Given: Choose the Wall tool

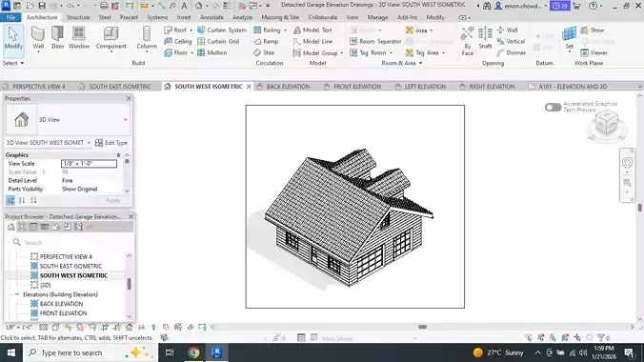Looking at the screenshot, I should coord(38,38).
